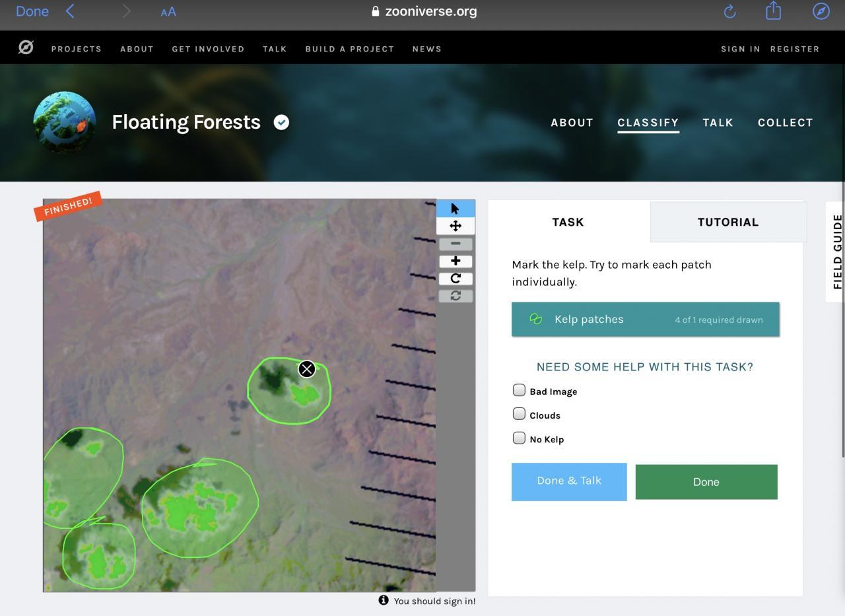Click Need Some Help With This Task
The width and height of the screenshot is (845, 616).
pos(645,367)
